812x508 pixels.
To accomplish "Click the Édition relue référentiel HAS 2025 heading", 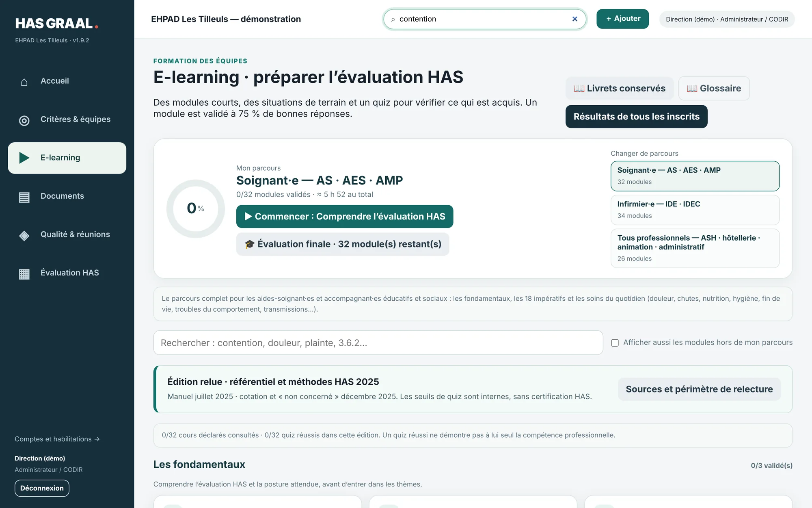I will pos(273,382).
